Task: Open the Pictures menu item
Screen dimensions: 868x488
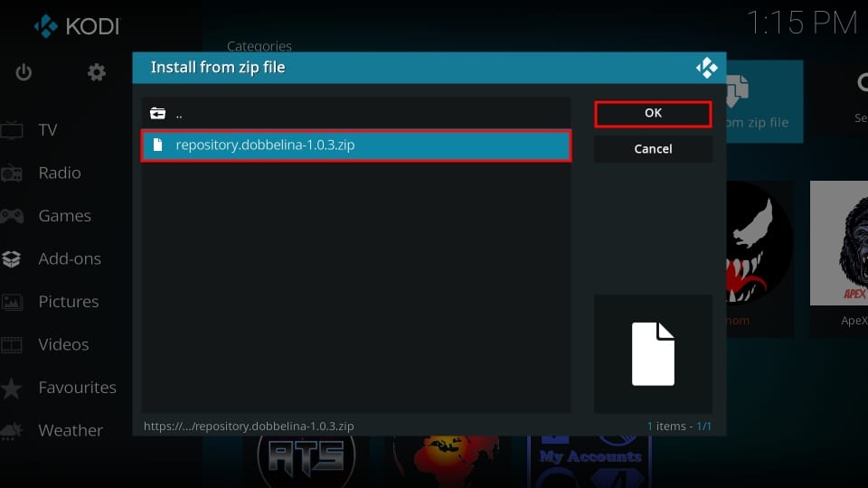Action: click(69, 302)
